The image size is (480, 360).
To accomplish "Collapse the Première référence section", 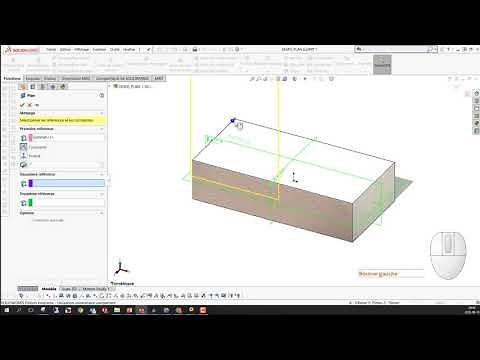I will [102, 129].
